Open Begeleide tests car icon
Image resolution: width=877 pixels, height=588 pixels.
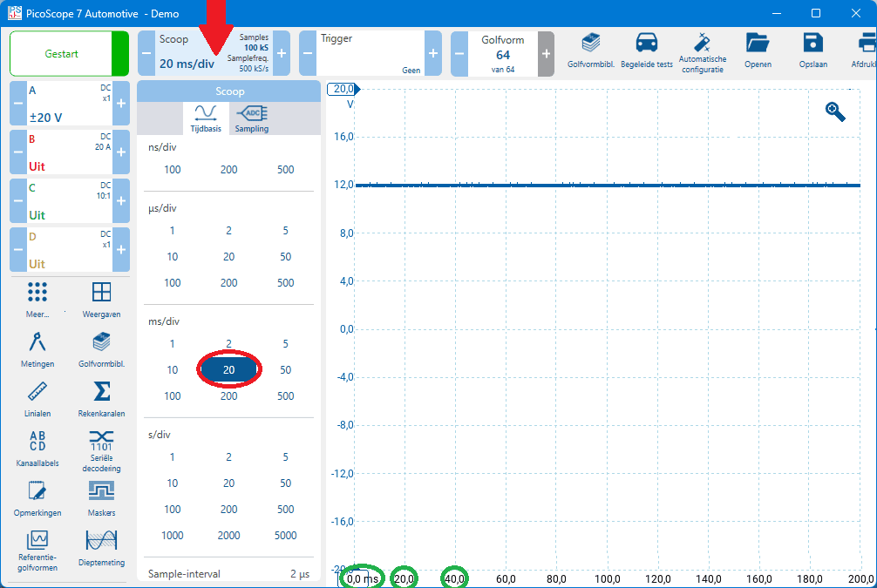tap(646, 51)
